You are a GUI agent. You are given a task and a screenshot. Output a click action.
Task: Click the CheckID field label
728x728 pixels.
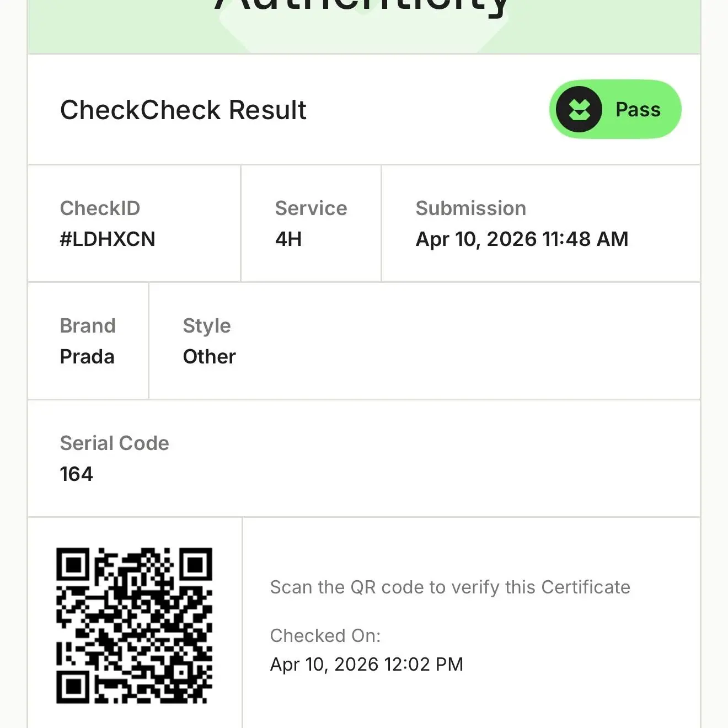(x=100, y=208)
